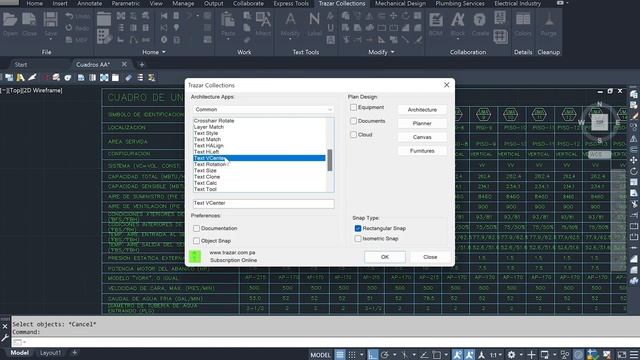Switch to the Start document tab
The height and width of the screenshot is (360, 640).
click(x=21, y=64)
